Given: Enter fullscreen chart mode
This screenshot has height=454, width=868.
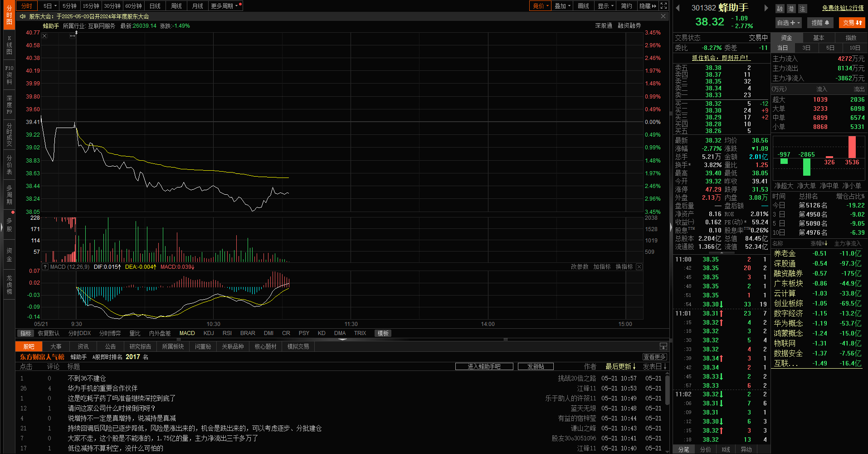Looking at the screenshot, I should (663, 6).
